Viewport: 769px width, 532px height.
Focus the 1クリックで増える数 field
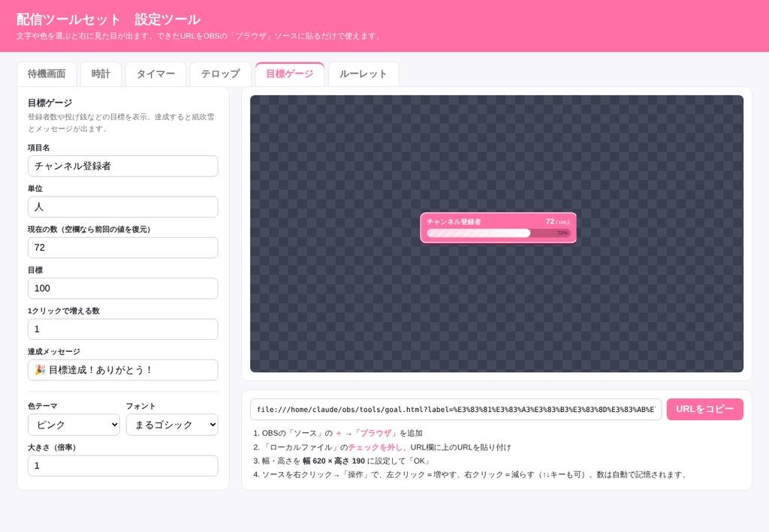tap(123, 329)
